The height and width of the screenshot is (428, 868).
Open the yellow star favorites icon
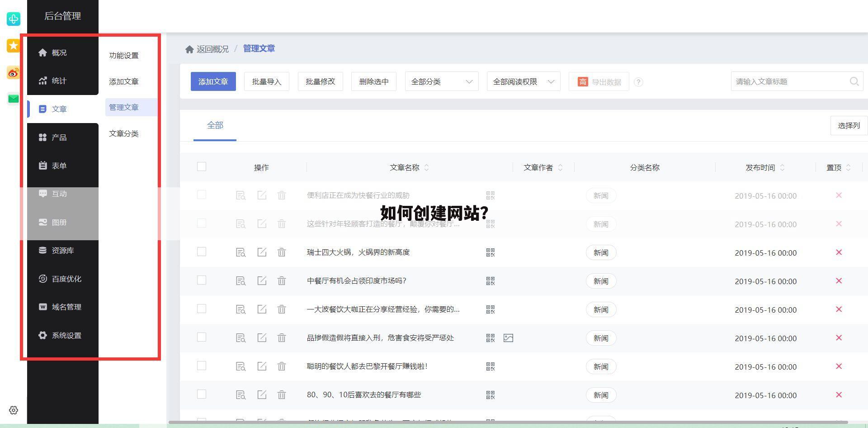13,46
